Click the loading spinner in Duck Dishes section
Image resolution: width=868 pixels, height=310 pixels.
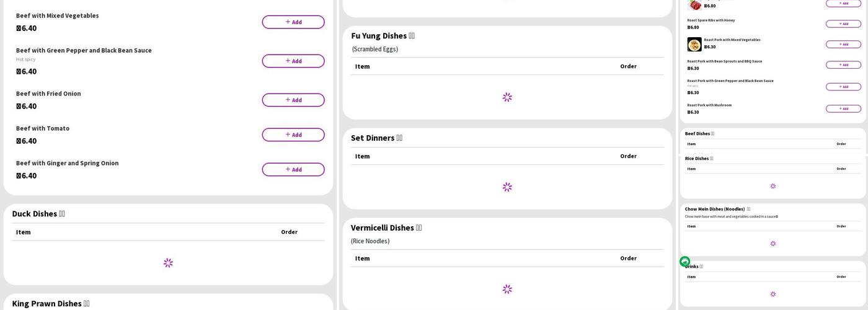pyautogui.click(x=168, y=263)
